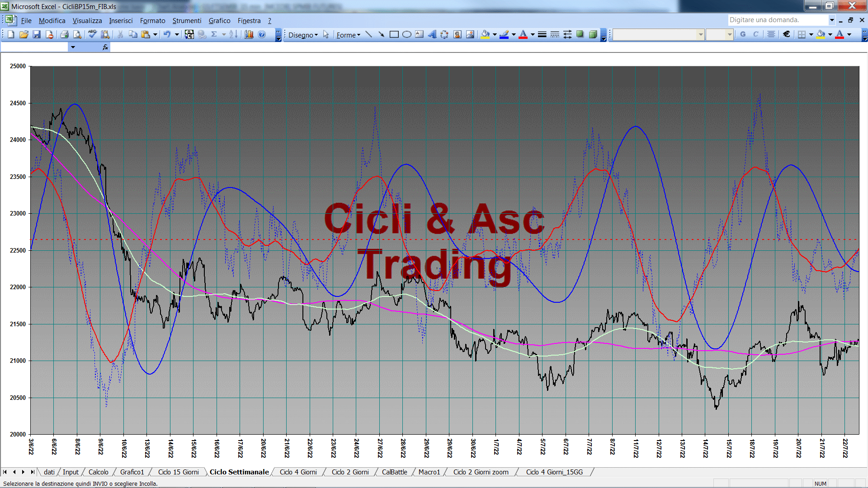Click the Euro currency format icon
The image size is (868, 488).
(x=787, y=34)
